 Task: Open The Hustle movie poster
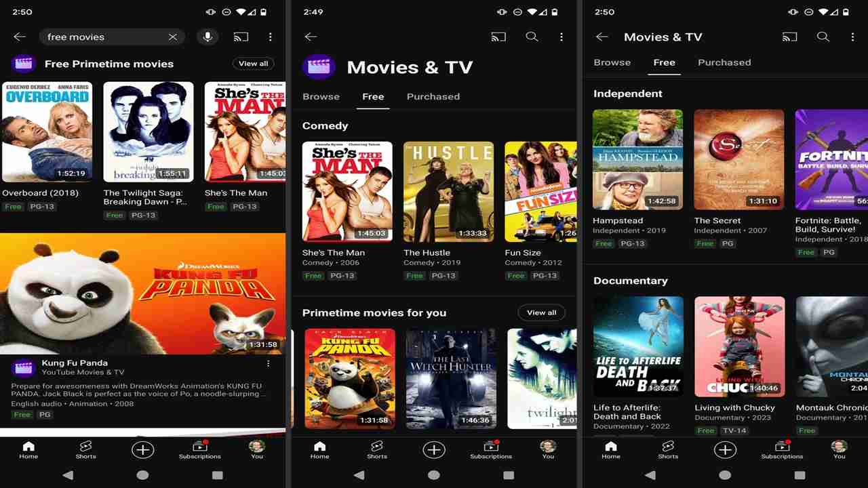point(448,192)
